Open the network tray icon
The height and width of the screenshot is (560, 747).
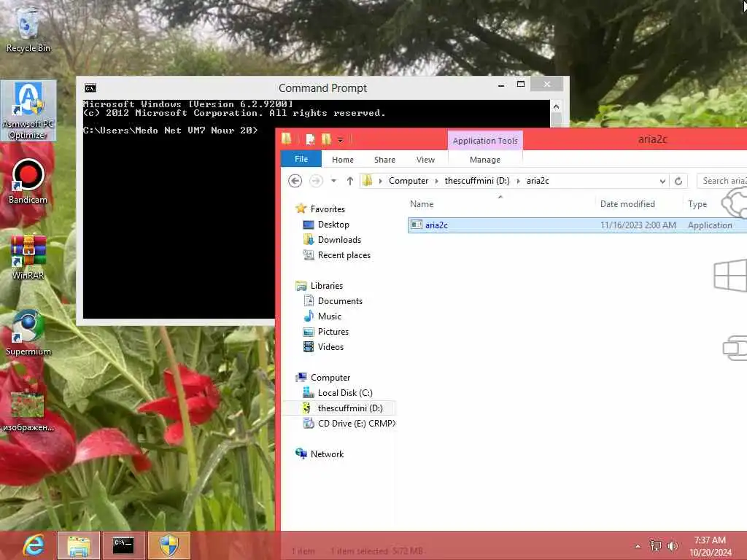click(656, 546)
